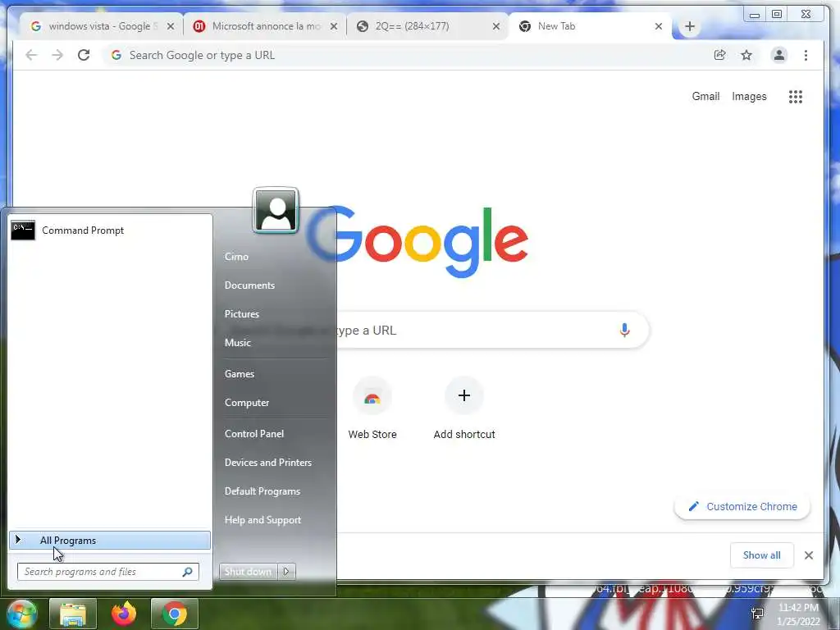Click the Start search magnifier icon
The height and width of the screenshot is (630, 840).
tap(187, 572)
